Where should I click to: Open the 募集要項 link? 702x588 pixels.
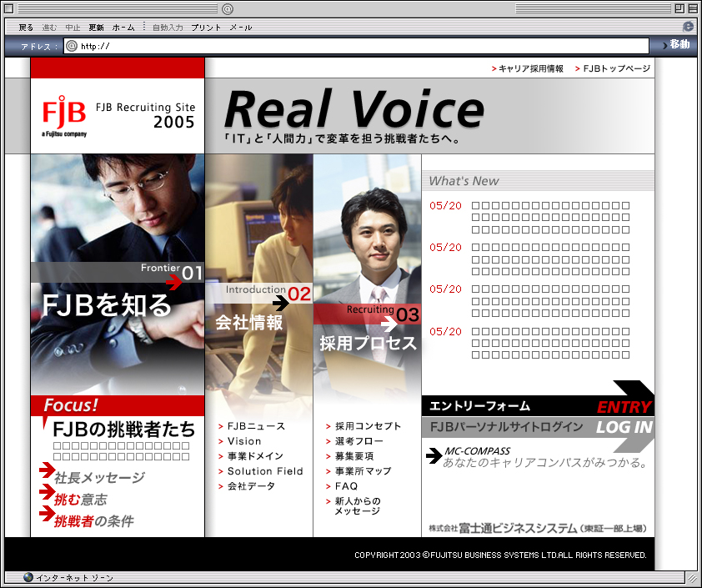point(349,456)
